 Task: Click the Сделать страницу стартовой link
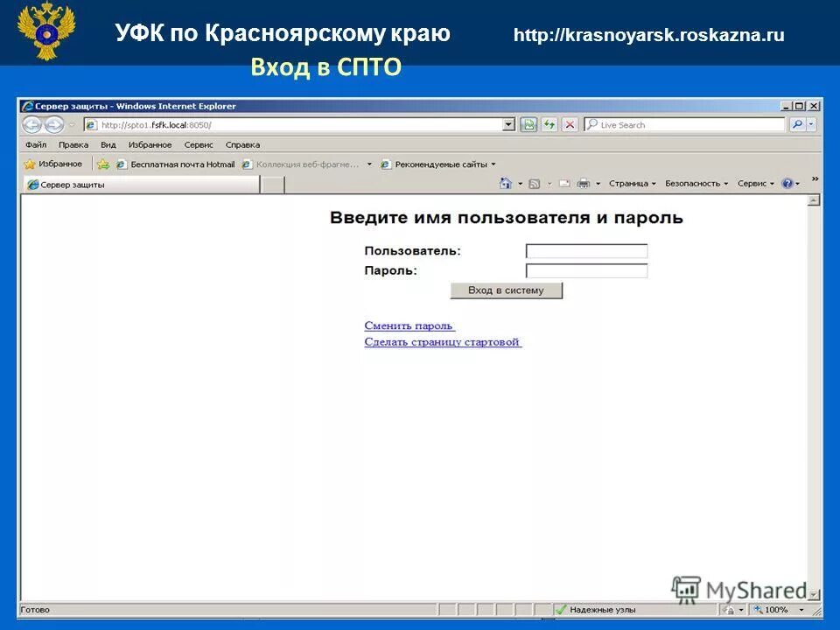point(441,342)
